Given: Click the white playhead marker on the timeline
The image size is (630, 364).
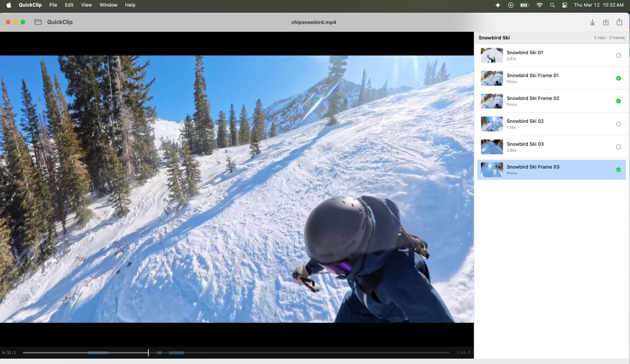Looking at the screenshot, I should [x=148, y=353].
